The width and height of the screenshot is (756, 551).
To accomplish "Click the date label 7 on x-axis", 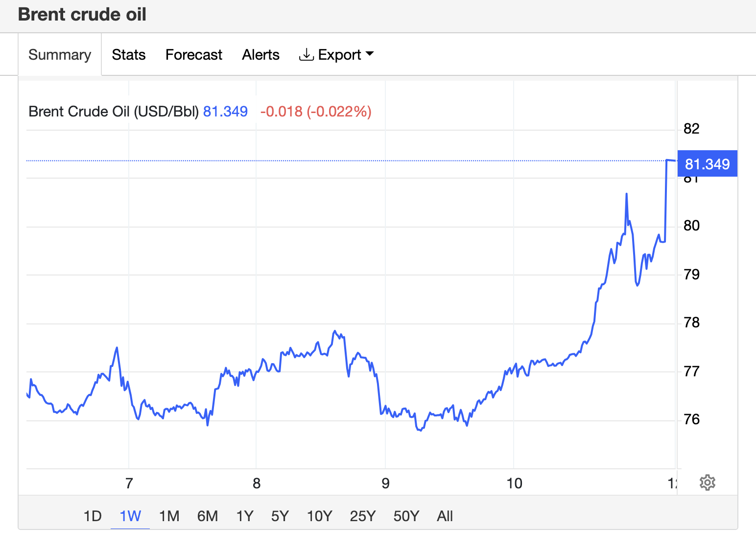I will pos(129,483).
